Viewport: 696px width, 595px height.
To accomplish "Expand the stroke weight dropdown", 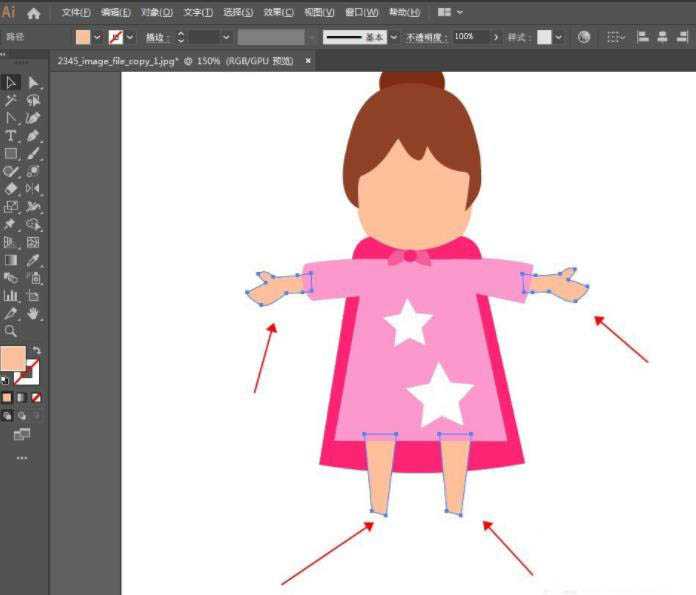I will click(226, 37).
